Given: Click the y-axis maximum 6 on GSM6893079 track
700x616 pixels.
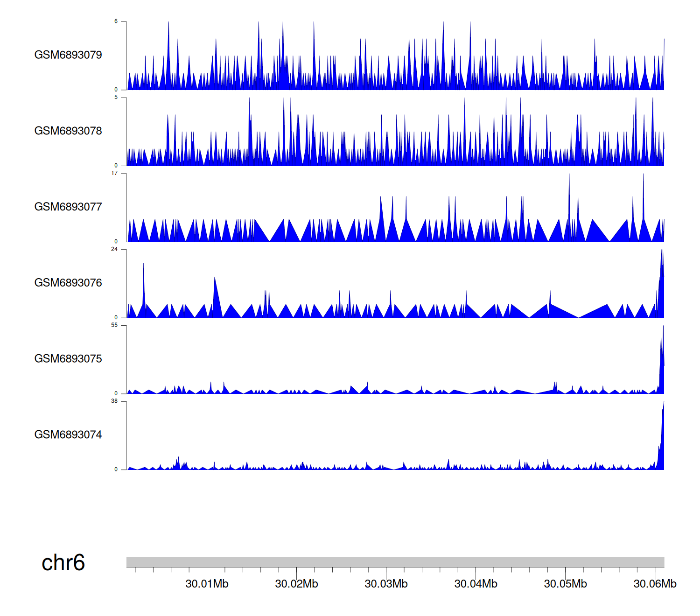Looking at the screenshot, I should point(116,21).
